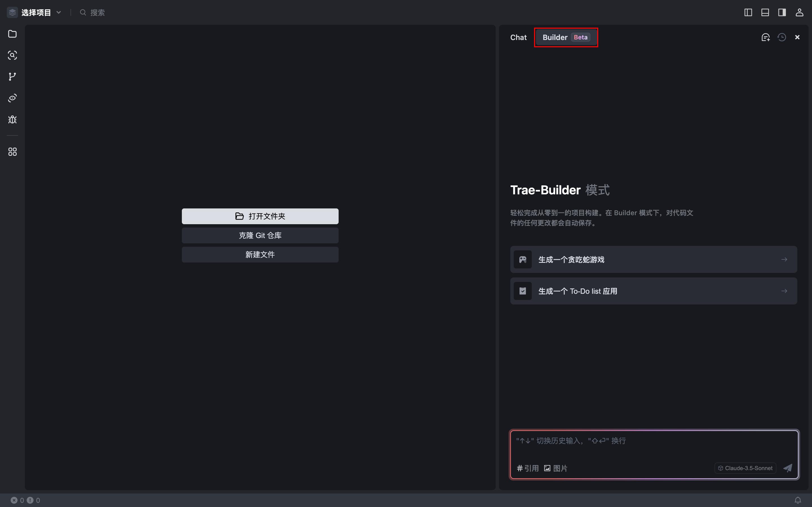Open the search icon in sidebar
This screenshot has height=507, width=812.
12,55
